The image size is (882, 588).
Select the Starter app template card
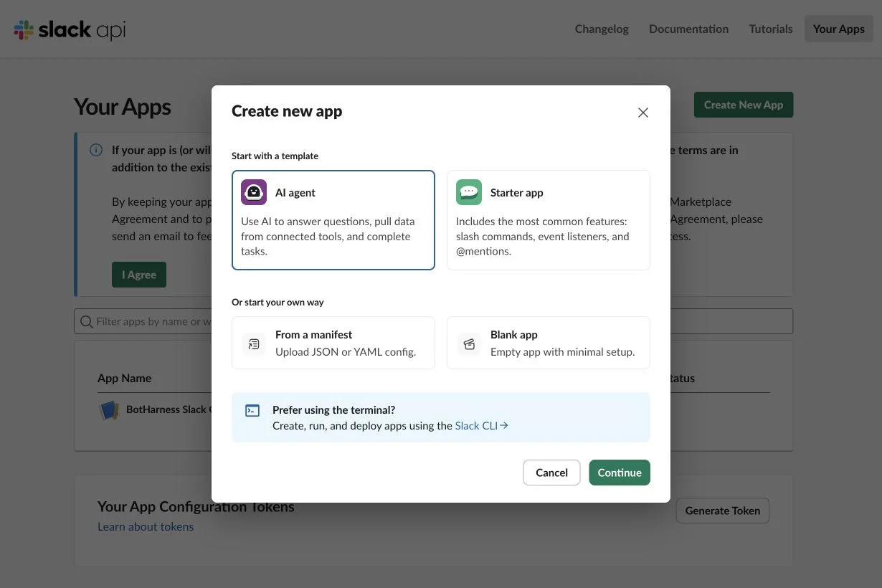click(x=549, y=220)
